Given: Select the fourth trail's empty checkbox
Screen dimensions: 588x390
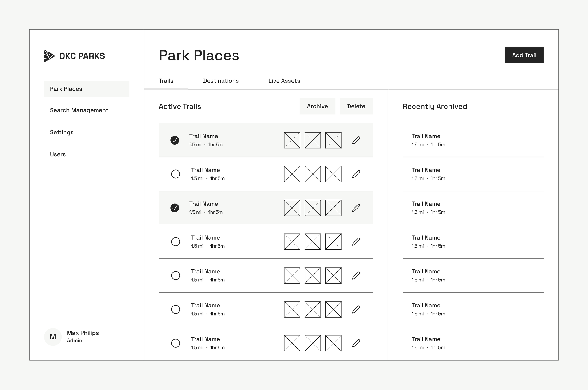Looking at the screenshot, I should [175, 242].
